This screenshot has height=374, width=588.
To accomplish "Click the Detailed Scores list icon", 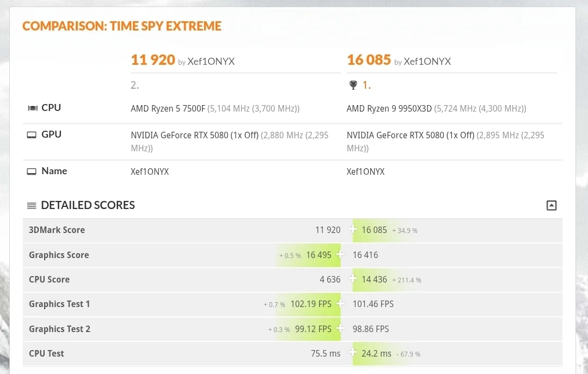I will pos(32,206).
